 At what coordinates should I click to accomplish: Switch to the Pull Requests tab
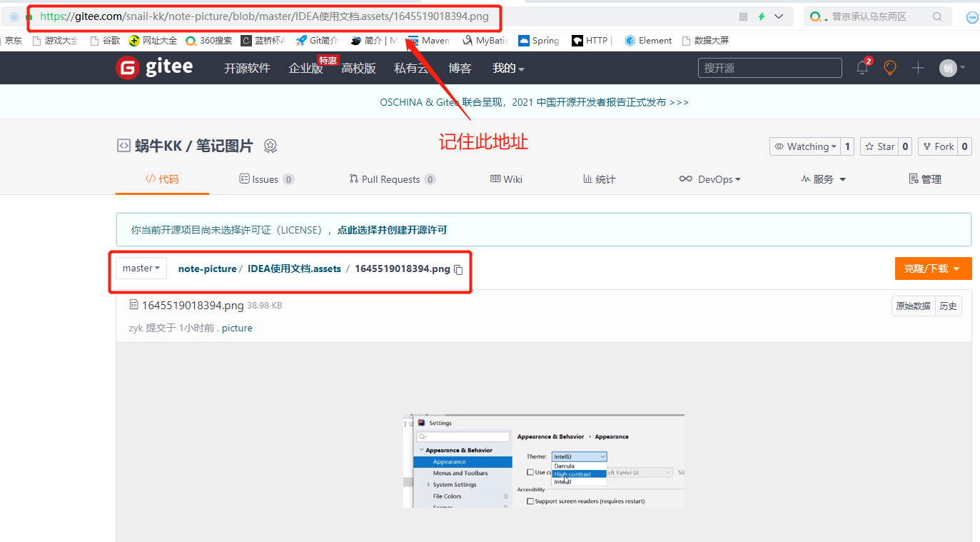click(x=393, y=179)
